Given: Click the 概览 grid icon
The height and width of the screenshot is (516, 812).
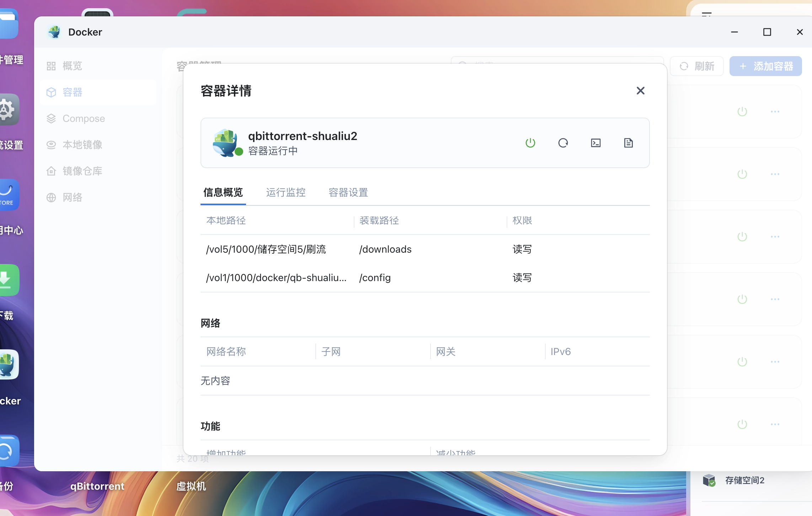Looking at the screenshot, I should 51,66.
